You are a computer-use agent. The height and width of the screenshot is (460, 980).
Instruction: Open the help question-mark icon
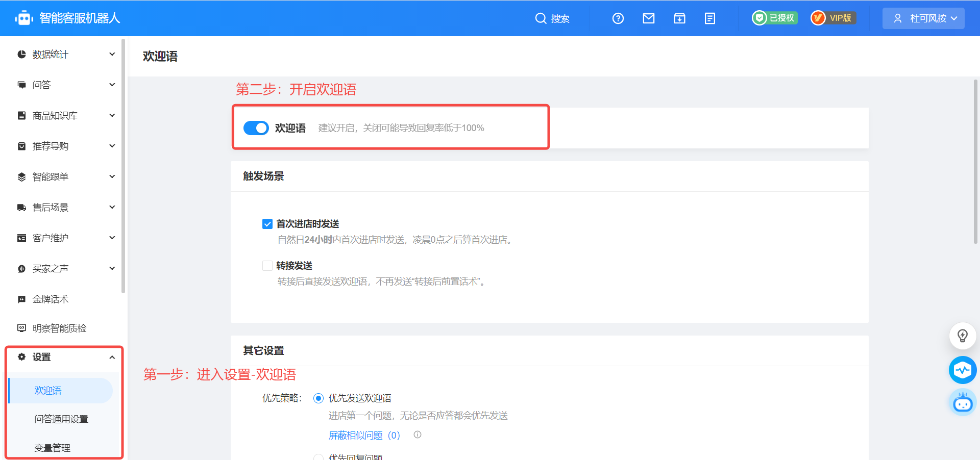[618, 18]
